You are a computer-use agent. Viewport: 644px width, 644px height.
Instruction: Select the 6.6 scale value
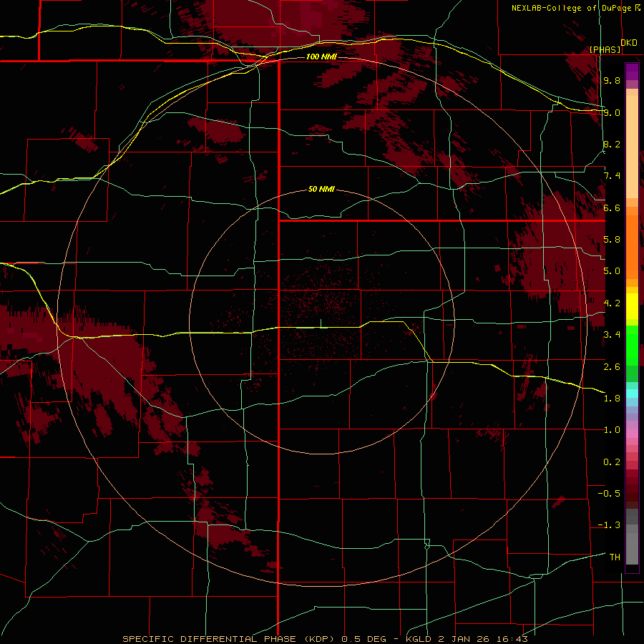click(612, 208)
